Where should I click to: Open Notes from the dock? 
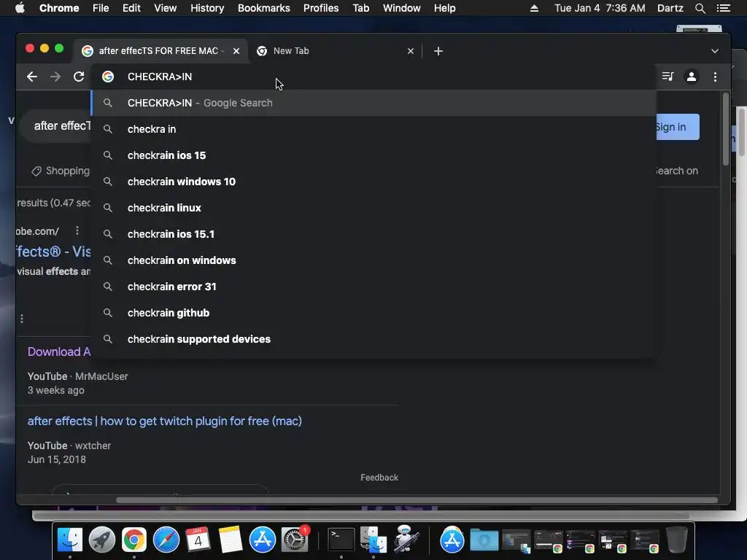pos(230,540)
